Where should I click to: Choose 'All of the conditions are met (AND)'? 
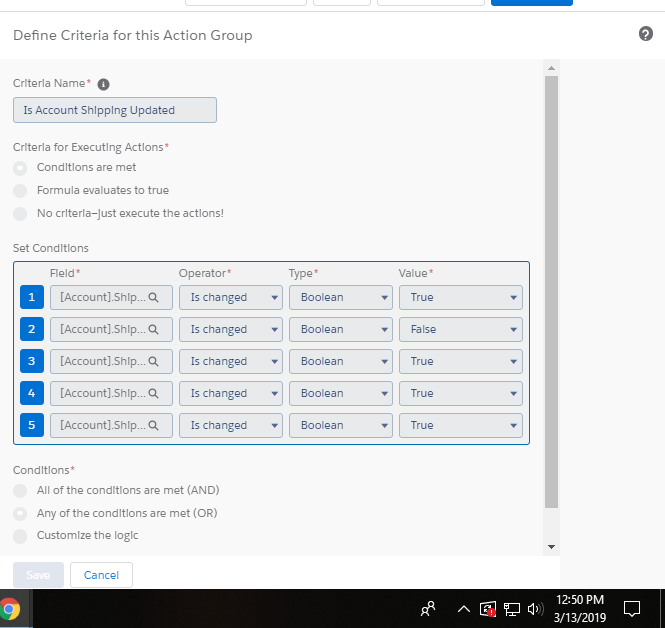(20, 491)
